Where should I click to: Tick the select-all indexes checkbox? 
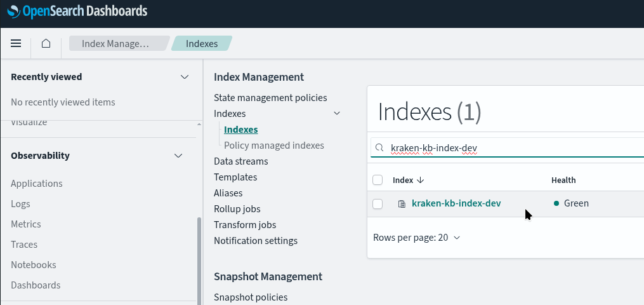(x=378, y=180)
